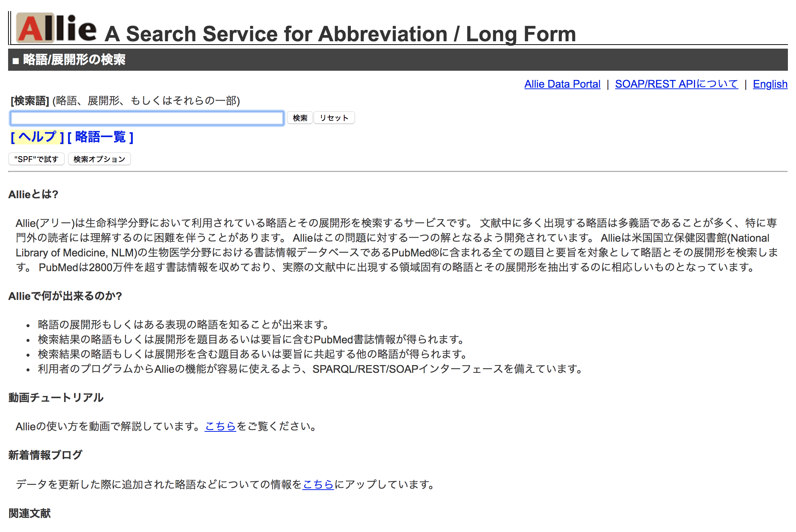Image resolution: width=796 pixels, height=532 pixels.
Task: Open the こちら link for update blog
Action: click(318, 484)
